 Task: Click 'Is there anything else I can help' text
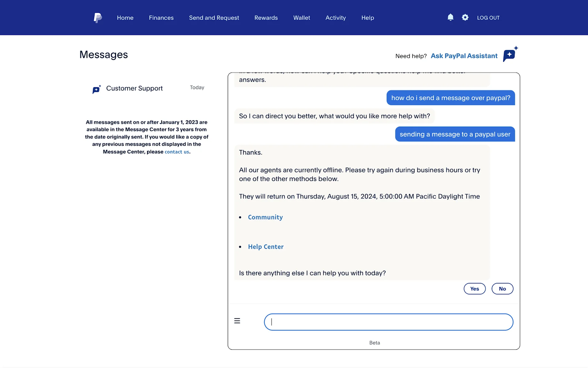pyautogui.click(x=312, y=273)
